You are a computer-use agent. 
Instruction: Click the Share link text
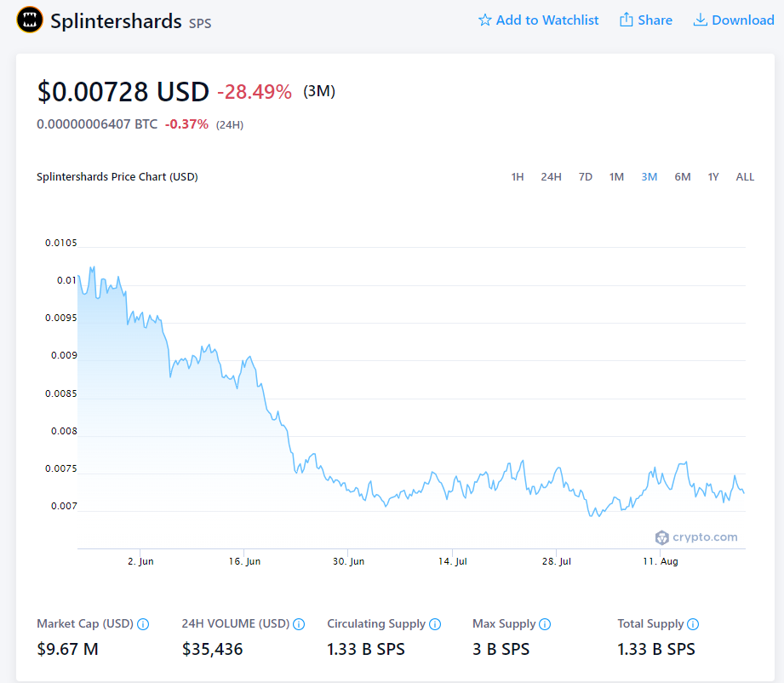click(x=655, y=20)
